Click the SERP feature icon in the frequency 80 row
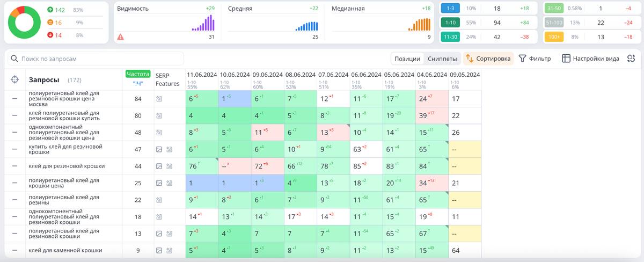 coord(159,115)
